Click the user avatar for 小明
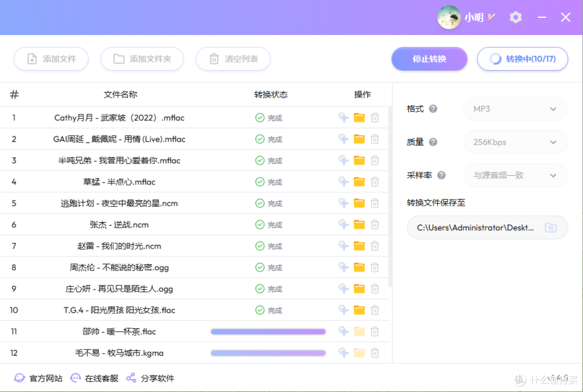The image size is (583, 392). click(x=449, y=17)
